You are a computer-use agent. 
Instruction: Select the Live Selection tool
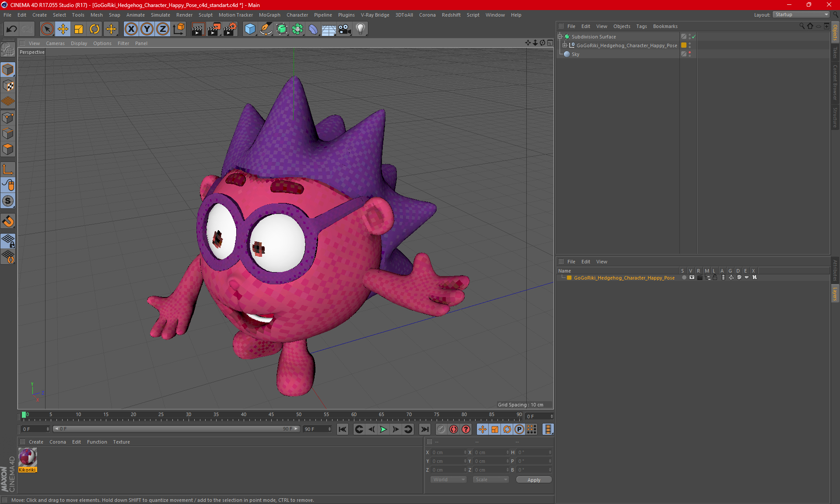(47, 29)
